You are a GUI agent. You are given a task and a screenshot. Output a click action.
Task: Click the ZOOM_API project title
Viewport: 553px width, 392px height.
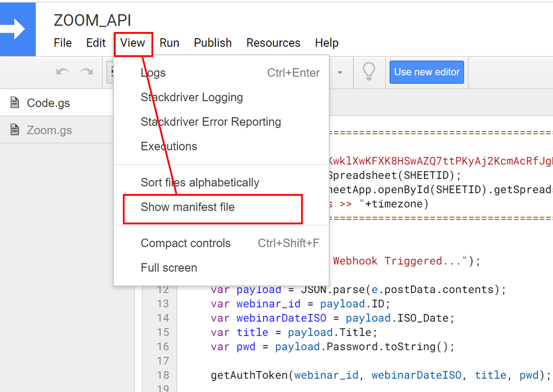click(x=92, y=20)
